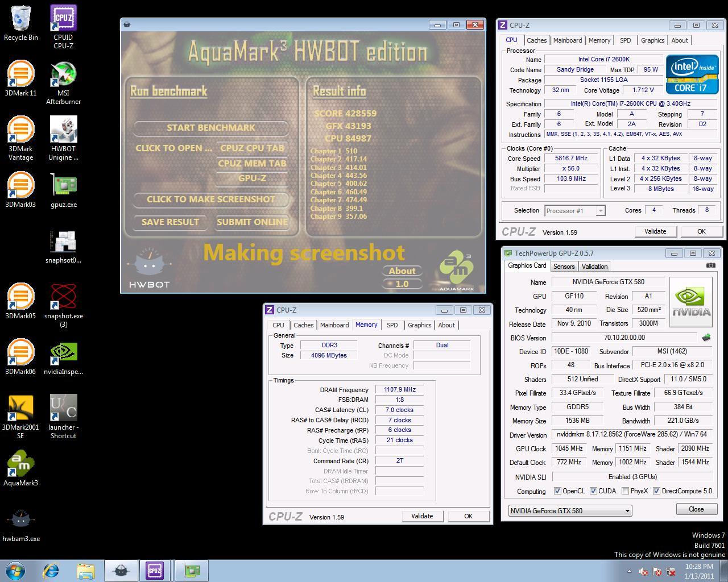The height and width of the screenshot is (582, 728).
Task: Click CPUZ MEM TAB button
Action: coord(252,163)
